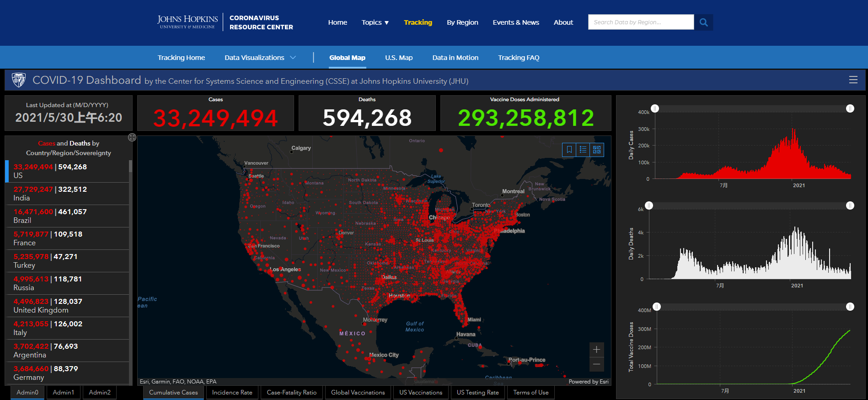This screenshot has width=868, height=400.
Task: Switch to US Testing Rate tab
Action: [x=478, y=393]
